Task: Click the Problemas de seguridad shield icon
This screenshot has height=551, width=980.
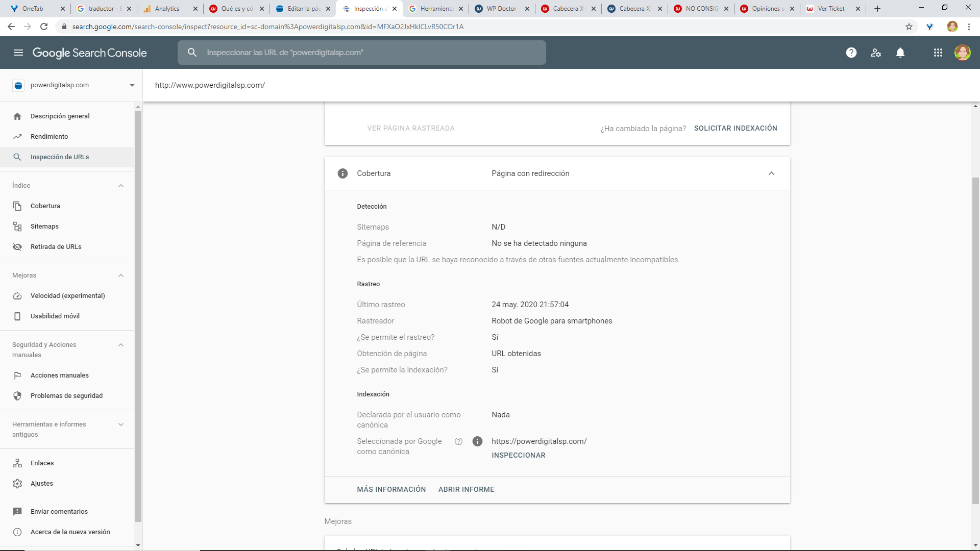Action: click(x=17, y=396)
